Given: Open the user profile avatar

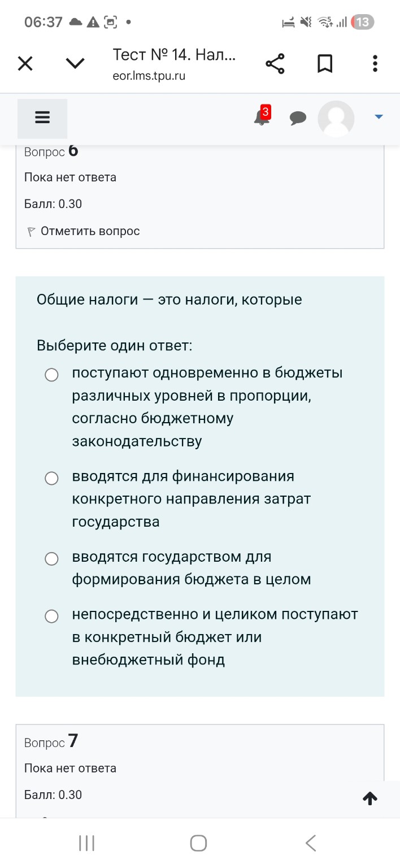Looking at the screenshot, I should 336,119.
